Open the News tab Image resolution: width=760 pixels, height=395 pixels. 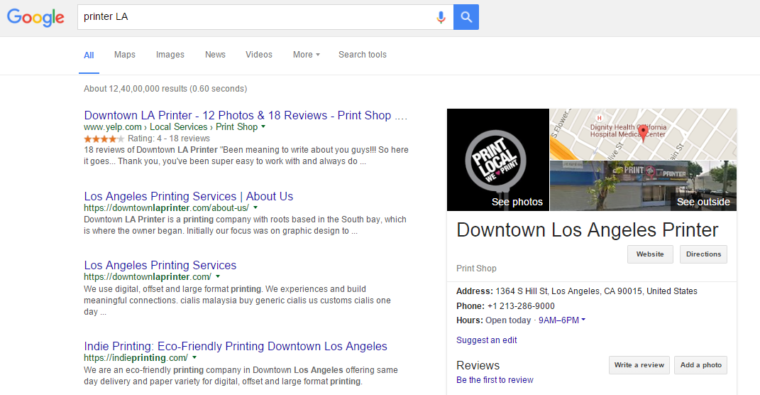[x=215, y=55]
